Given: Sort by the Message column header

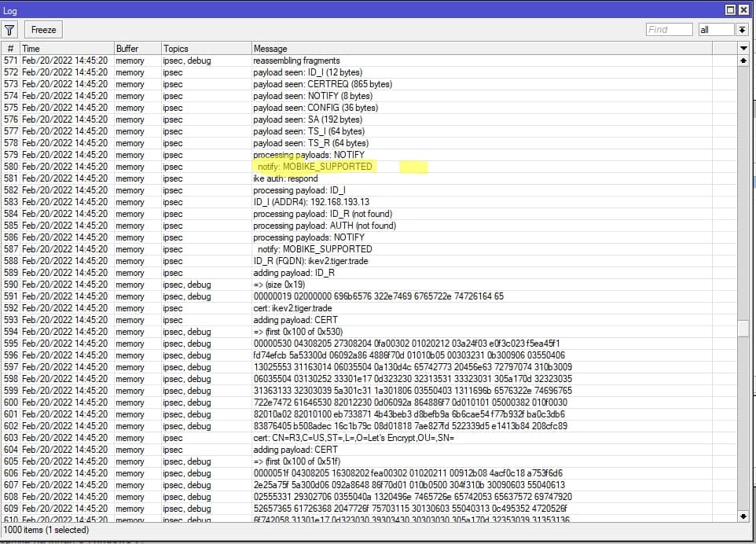Looking at the screenshot, I should [482, 48].
